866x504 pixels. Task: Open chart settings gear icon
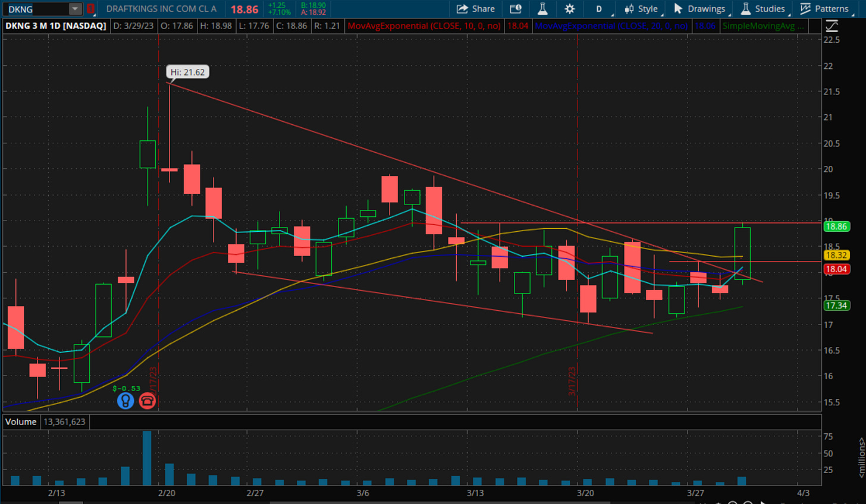(x=570, y=9)
